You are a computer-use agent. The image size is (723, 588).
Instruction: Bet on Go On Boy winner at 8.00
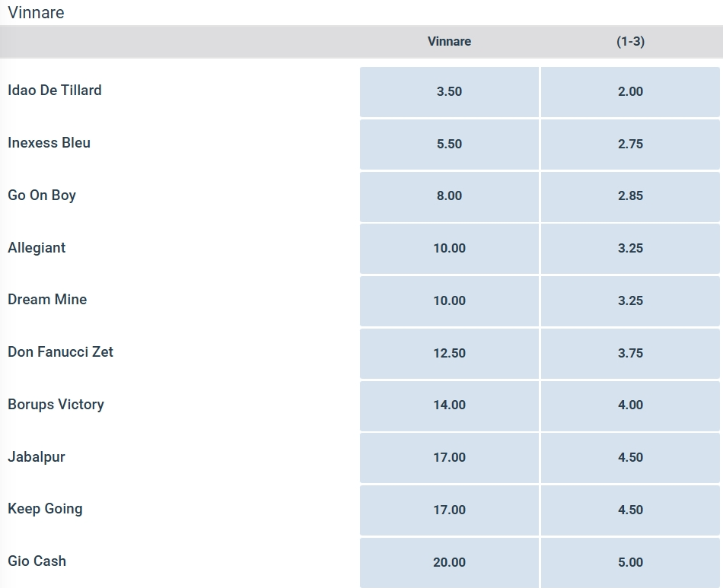(x=449, y=196)
